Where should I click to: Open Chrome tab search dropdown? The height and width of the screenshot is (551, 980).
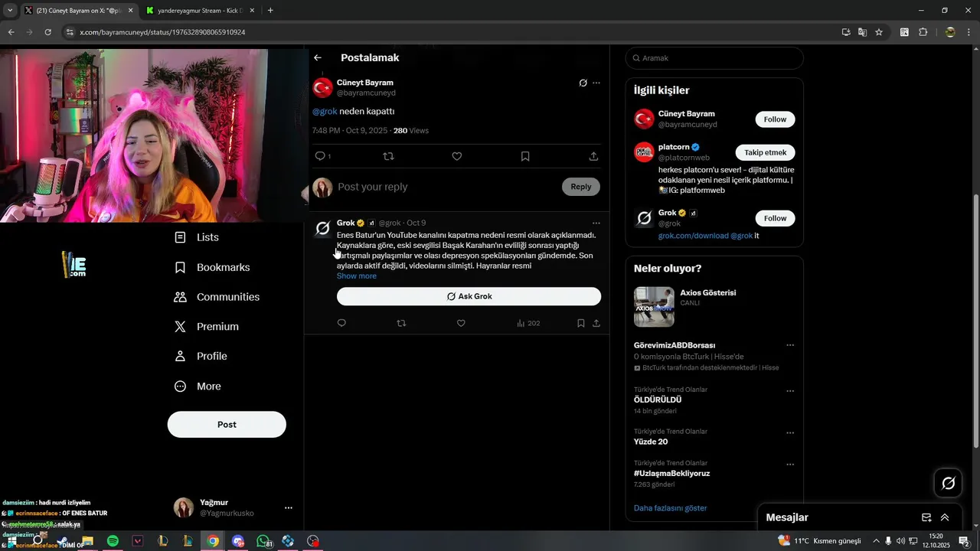(10, 11)
